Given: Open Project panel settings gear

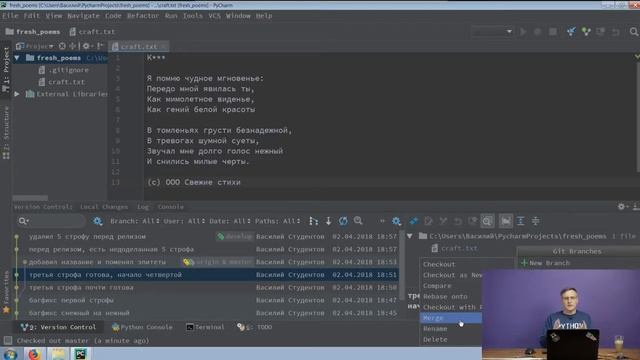Looking at the screenshot, I should (87, 46).
